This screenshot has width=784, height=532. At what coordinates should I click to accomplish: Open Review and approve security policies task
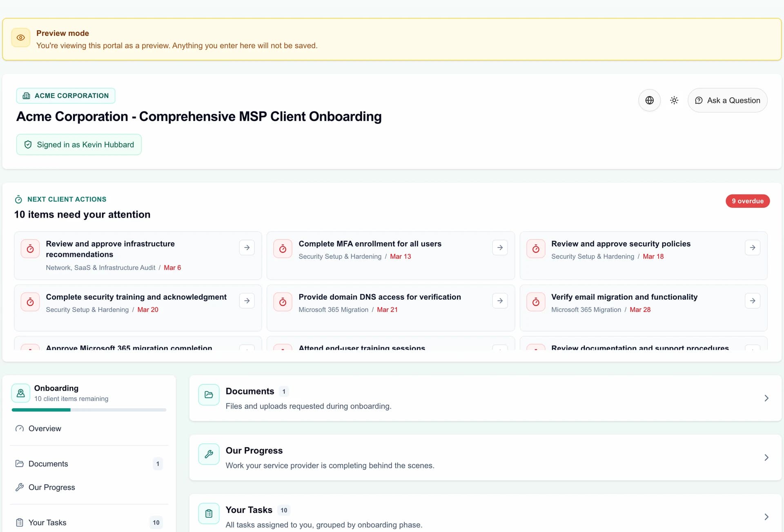644,256
